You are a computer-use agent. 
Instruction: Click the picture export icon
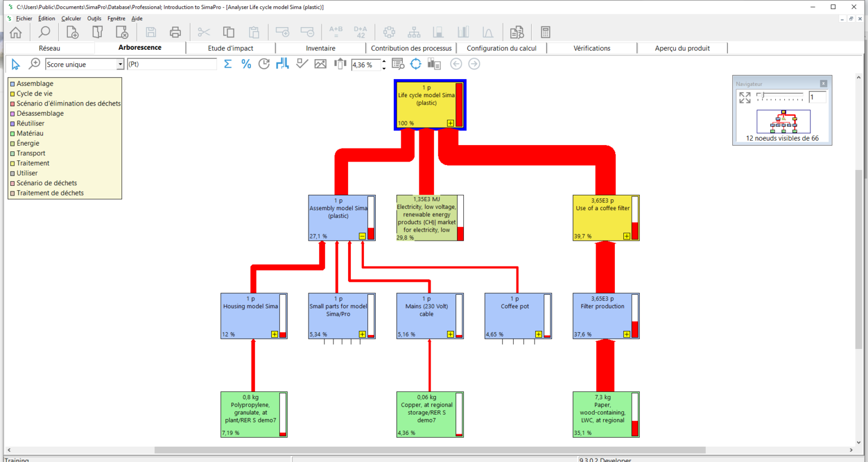320,64
